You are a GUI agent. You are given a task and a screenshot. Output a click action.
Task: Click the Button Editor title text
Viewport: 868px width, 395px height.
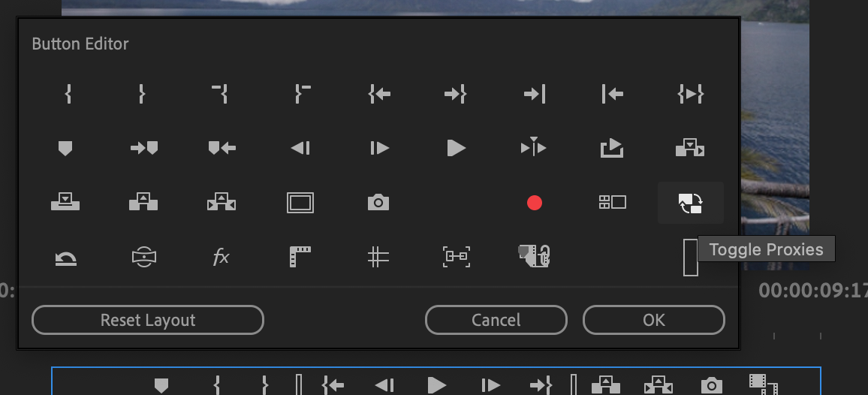point(80,44)
